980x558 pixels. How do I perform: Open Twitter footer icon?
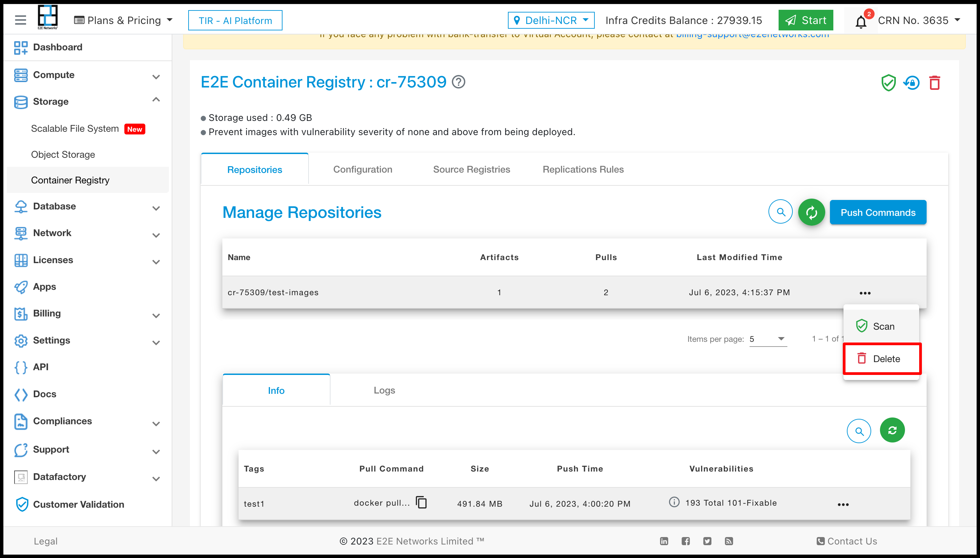[707, 541]
